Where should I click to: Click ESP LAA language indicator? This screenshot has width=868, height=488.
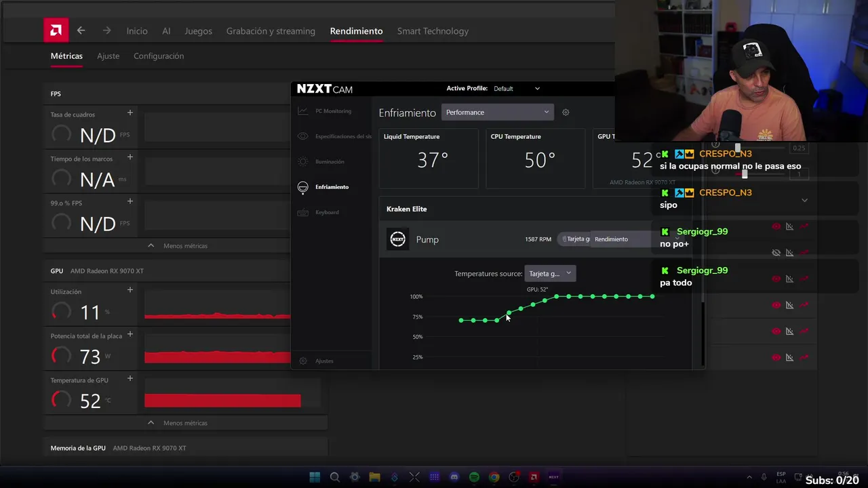pos(781,477)
